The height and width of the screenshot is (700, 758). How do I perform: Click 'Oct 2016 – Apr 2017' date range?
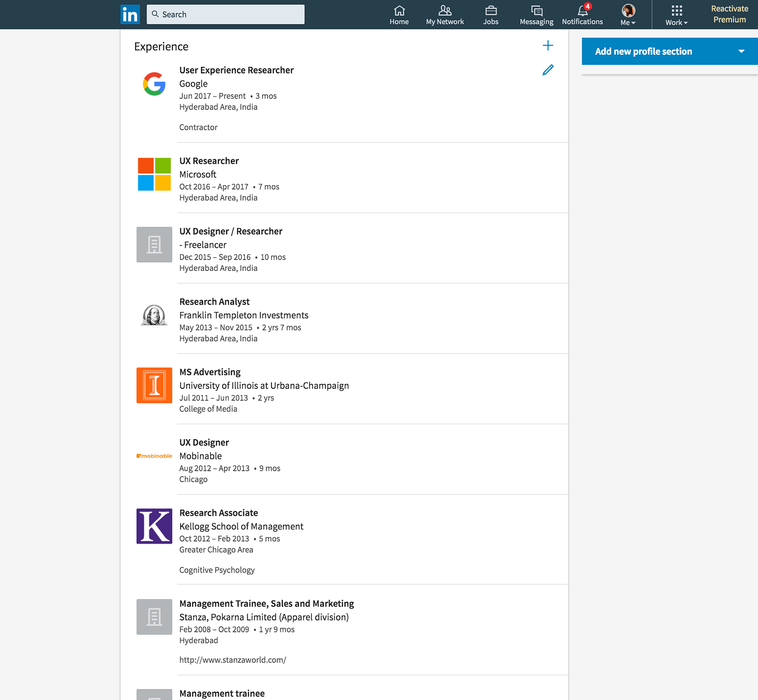(214, 187)
